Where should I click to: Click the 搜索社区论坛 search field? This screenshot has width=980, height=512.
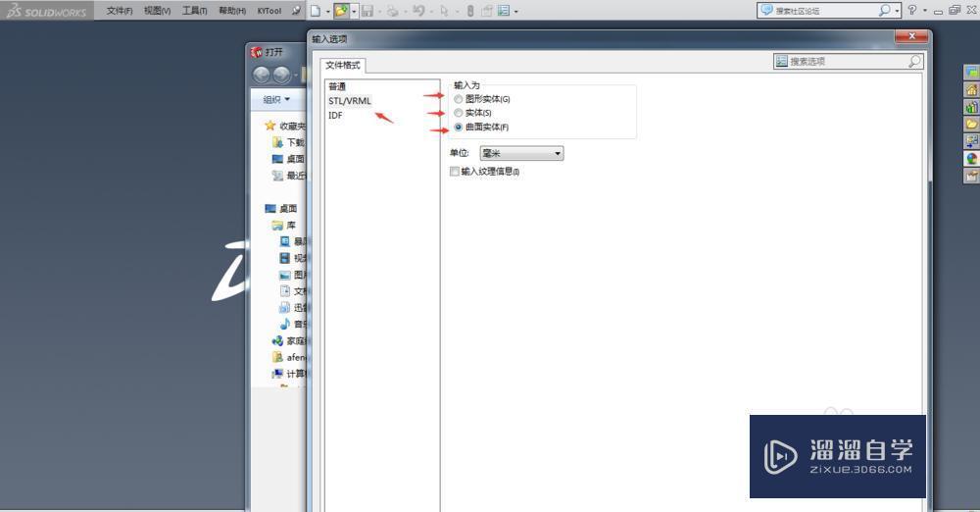829,10
